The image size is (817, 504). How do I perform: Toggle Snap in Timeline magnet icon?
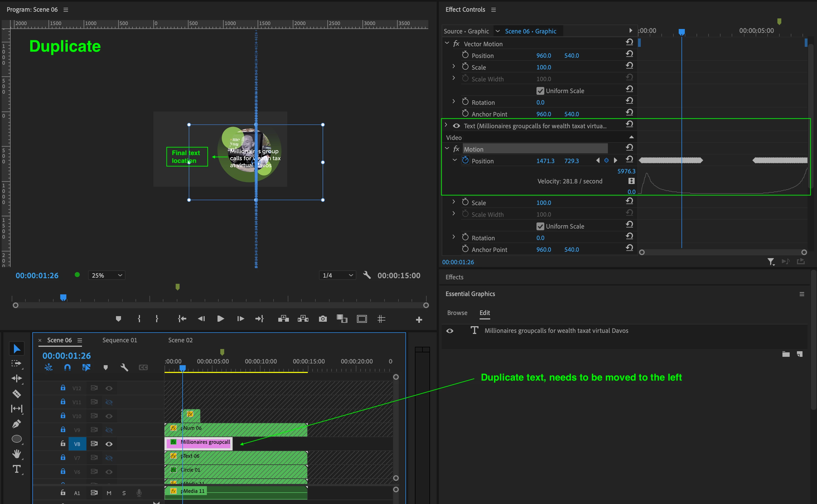(67, 367)
